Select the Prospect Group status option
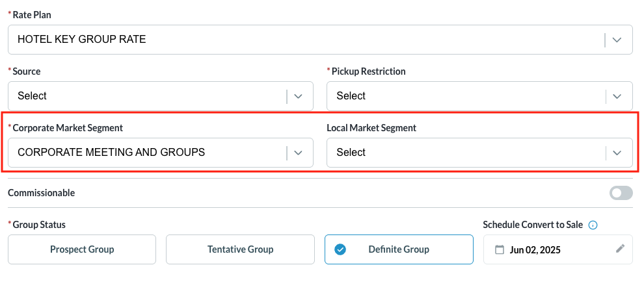Image resolution: width=644 pixels, height=291 pixels. pos(82,249)
